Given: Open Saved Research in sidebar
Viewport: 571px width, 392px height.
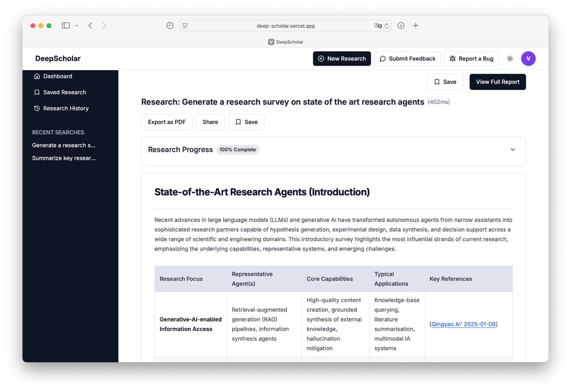Looking at the screenshot, I should point(64,92).
